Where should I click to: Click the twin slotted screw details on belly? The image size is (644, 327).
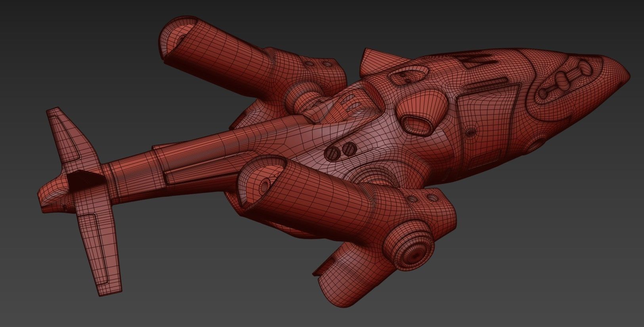coord(340,152)
